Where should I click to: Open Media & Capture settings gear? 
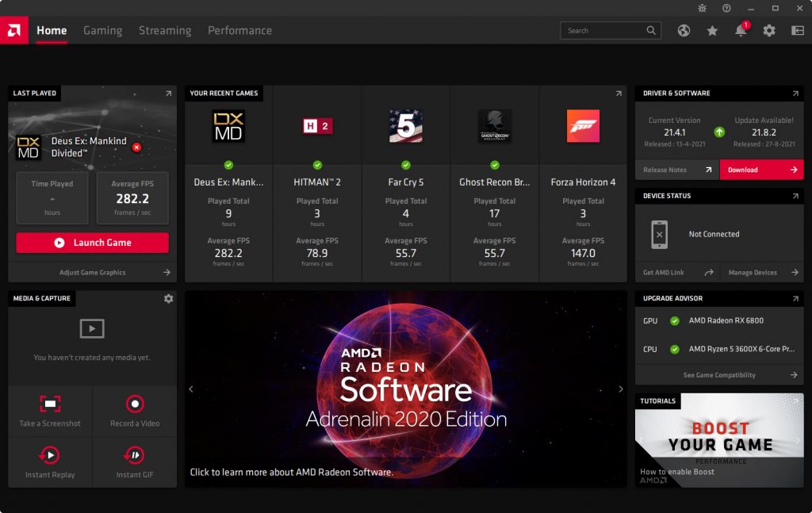click(168, 298)
